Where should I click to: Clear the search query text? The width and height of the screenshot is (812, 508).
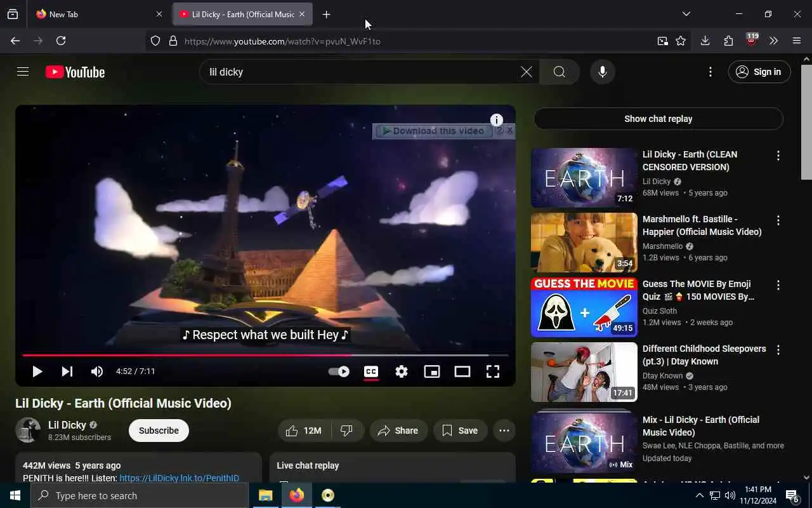pyautogui.click(x=527, y=72)
